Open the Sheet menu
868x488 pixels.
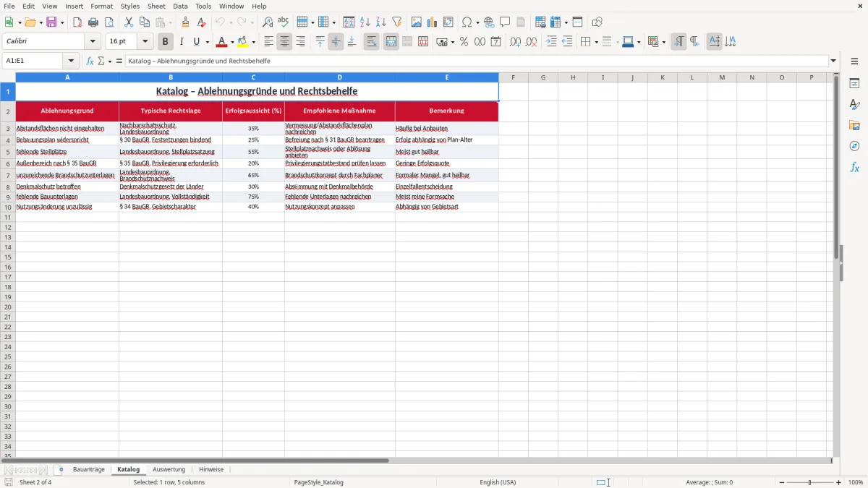156,6
